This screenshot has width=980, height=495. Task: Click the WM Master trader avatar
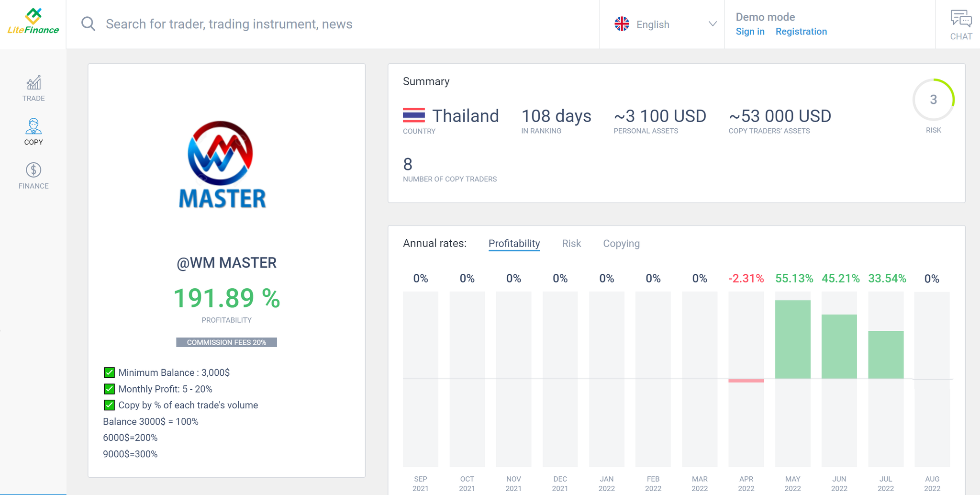[x=222, y=164]
